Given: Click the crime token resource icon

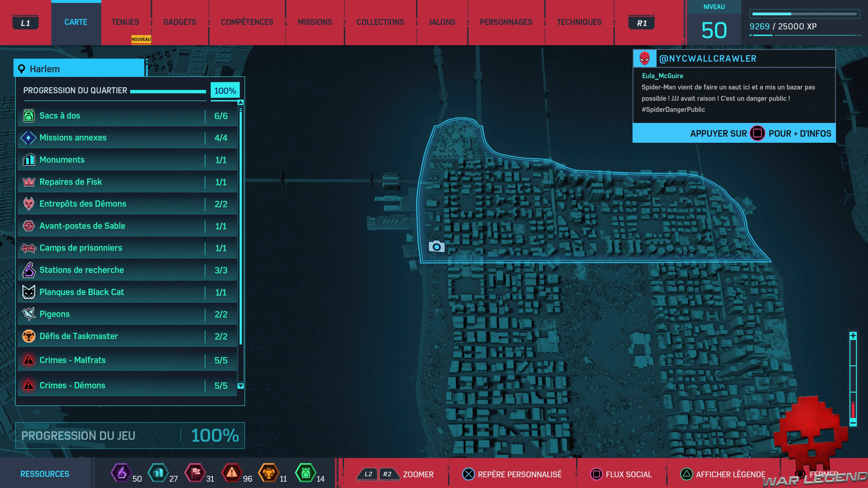Looking at the screenshot, I should 232,473.
